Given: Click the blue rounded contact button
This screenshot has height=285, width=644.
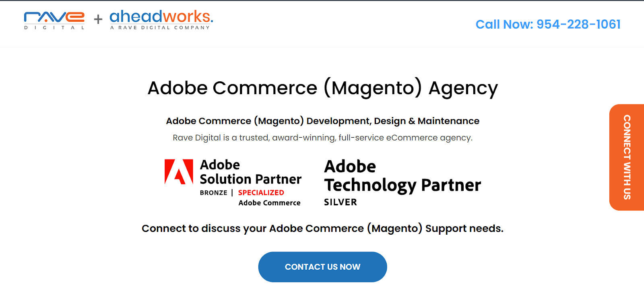Looking at the screenshot, I should click(x=322, y=266).
